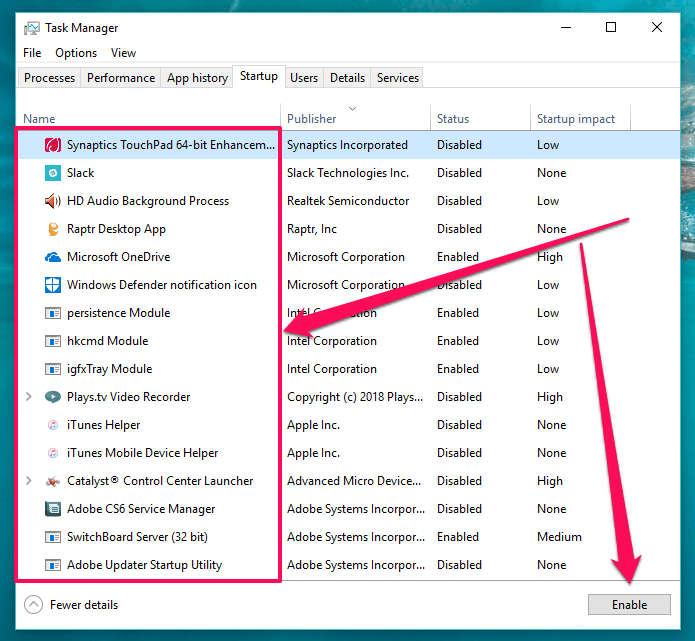Image resolution: width=695 pixels, height=641 pixels.
Task: Click the Enable button
Action: click(629, 605)
